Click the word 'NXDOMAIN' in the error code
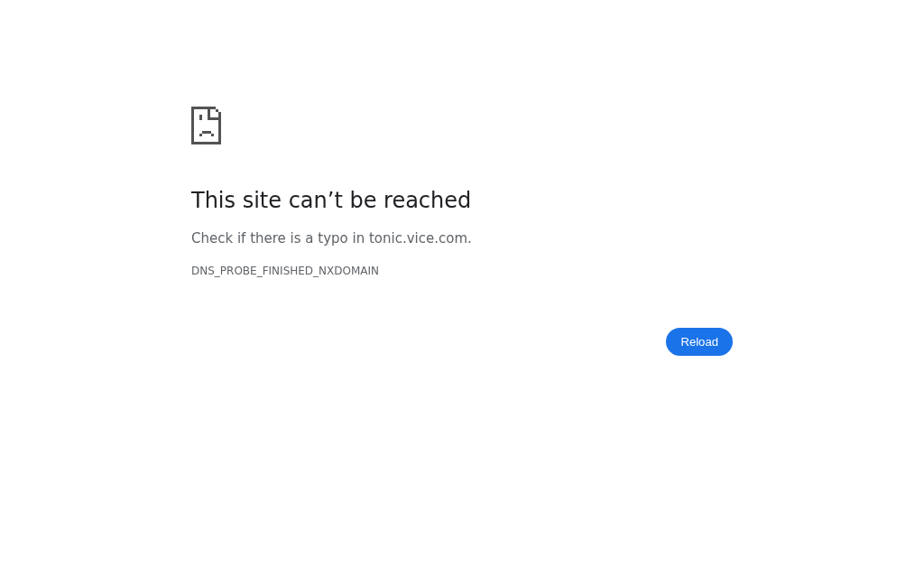Image resolution: width=924 pixels, height=568 pixels. pyautogui.click(x=348, y=271)
